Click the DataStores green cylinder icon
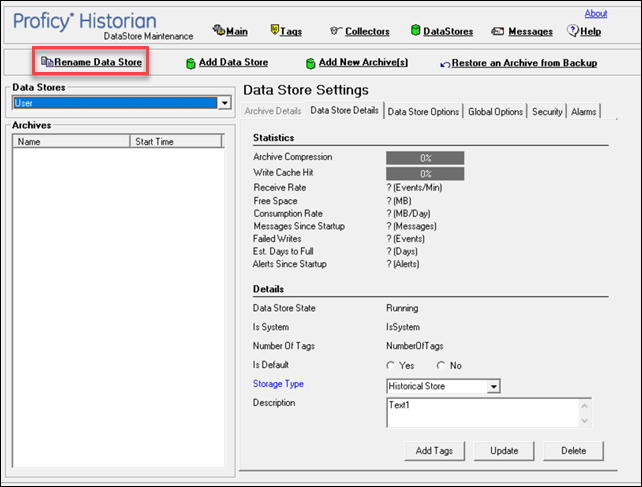This screenshot has height=487, width=642. coord(416,30)
